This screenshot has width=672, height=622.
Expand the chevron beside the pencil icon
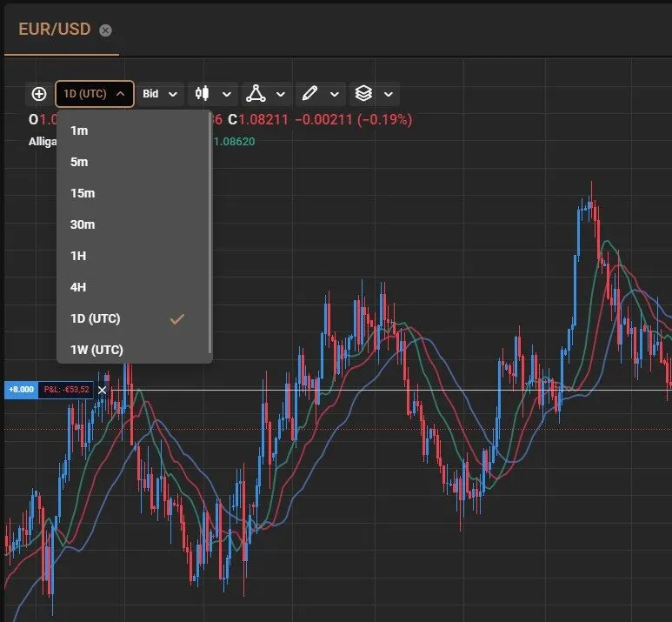(x=335, y=94)
